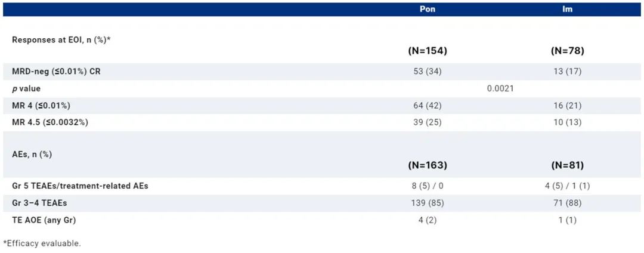Click the Pon column header
Viewport: 644px width, 253px height.
427,10
